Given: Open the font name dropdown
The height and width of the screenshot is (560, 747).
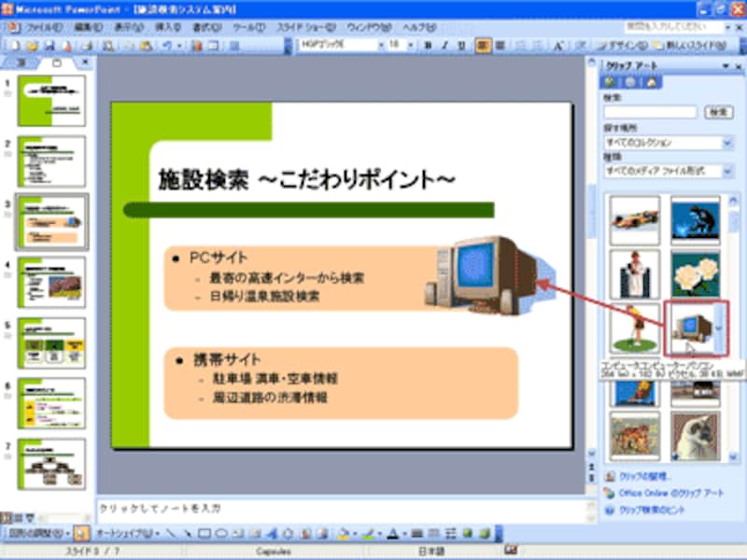Looking at the screenshot, I should click(x=381, y=46).
